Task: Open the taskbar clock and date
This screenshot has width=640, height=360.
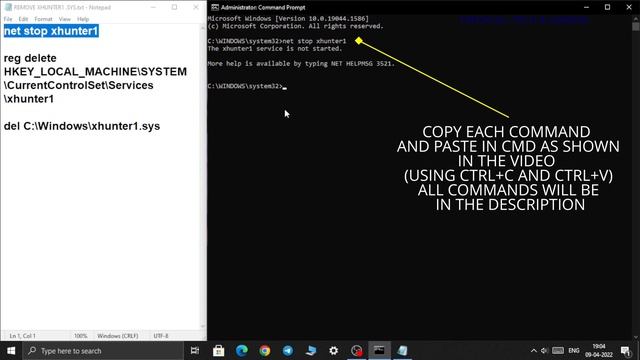Action: pos(599,351)
